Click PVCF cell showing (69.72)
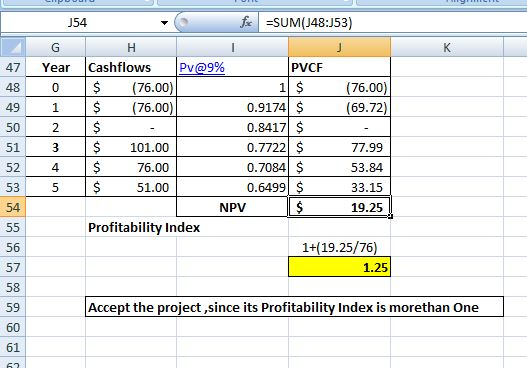The image size is (527, 368). [x=339, y=107]
